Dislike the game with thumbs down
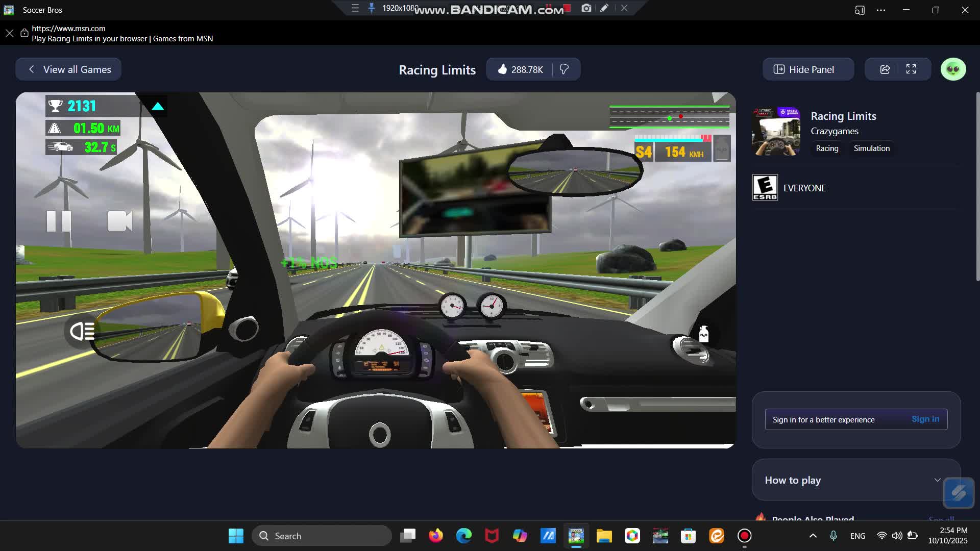Viewport: 980px width, 551px height. click(565, 69)
